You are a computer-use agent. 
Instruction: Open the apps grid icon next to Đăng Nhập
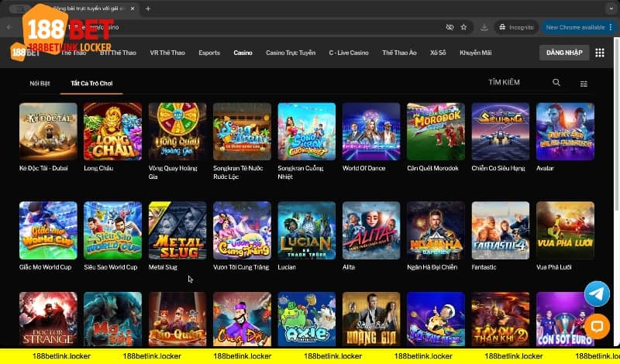599,53
